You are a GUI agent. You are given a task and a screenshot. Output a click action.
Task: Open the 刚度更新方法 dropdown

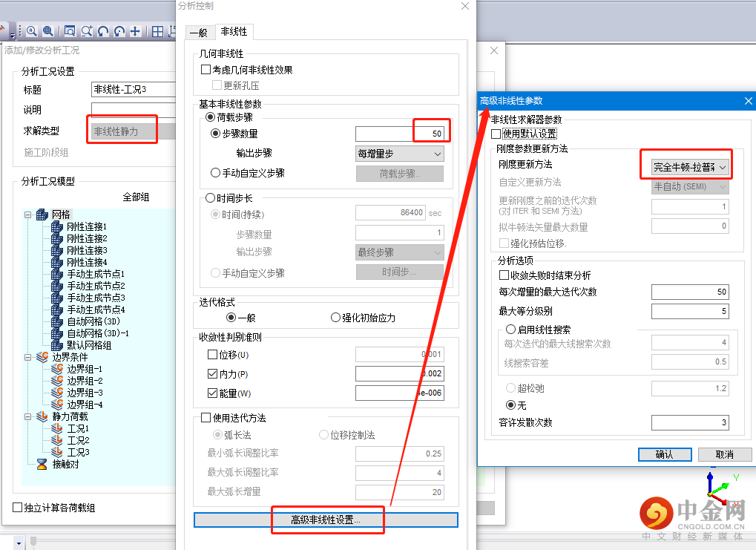click(689, 167)
